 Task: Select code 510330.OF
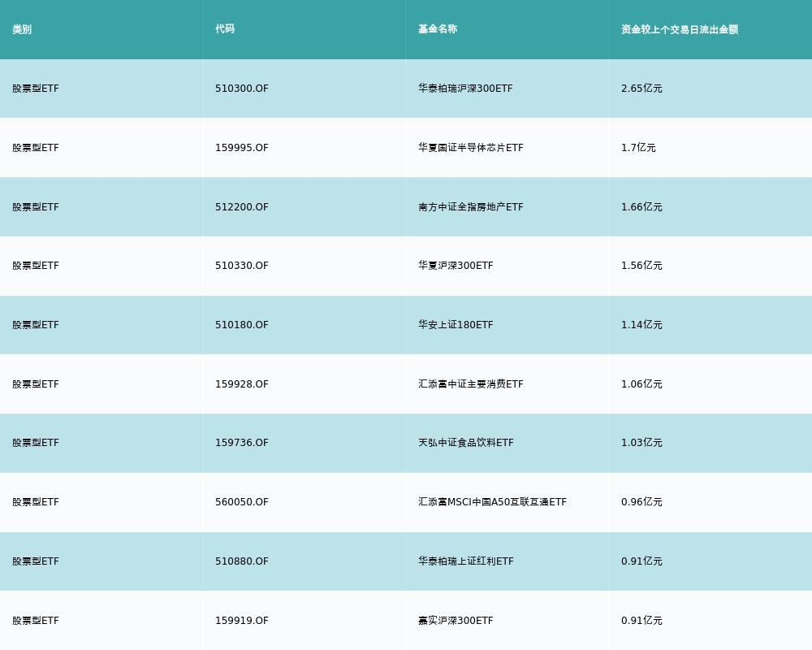click(242, 266)
